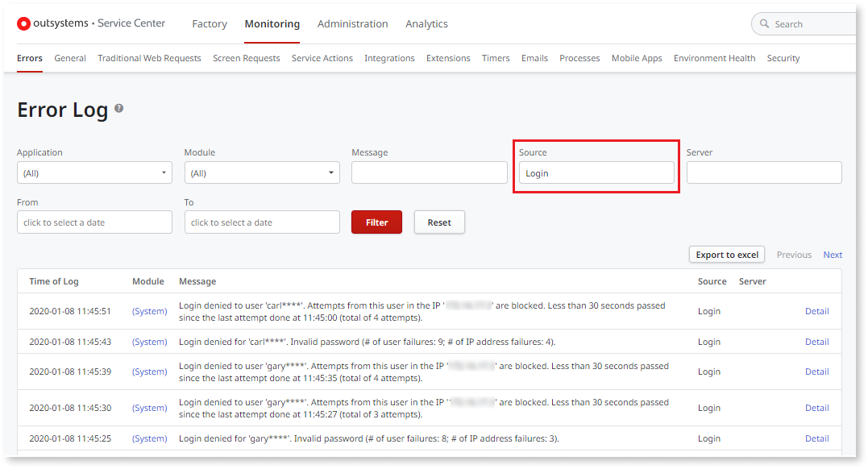Open Detail for the 11:45:30 error
The image size is (868, 469).
[816, 408]
